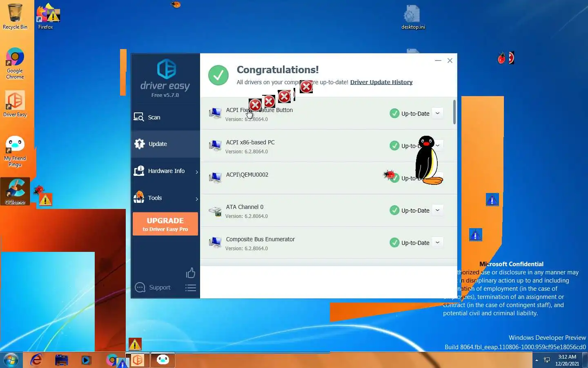Open media player taskbar icon

(x=86, y=360)
